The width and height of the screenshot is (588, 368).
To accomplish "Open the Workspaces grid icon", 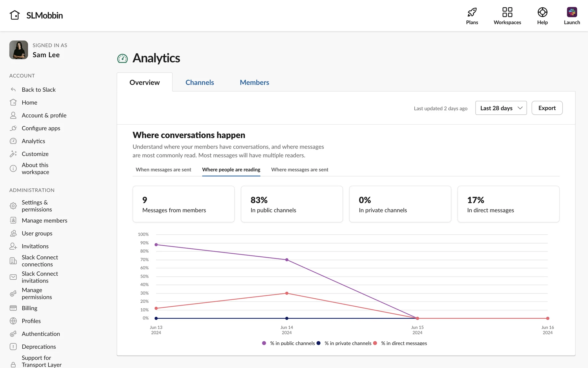I will coord(507,13).
